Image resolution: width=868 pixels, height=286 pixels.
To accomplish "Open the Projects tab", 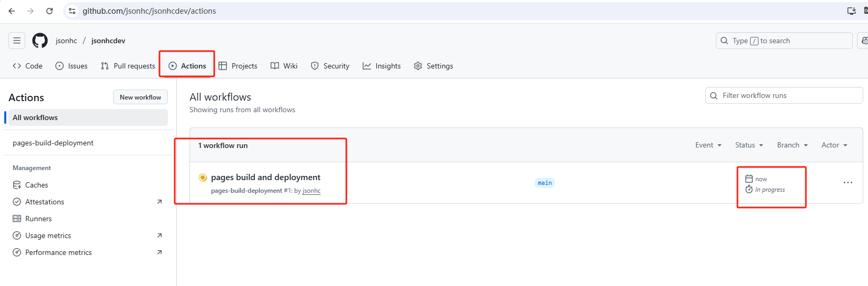I will coord(238,66).
